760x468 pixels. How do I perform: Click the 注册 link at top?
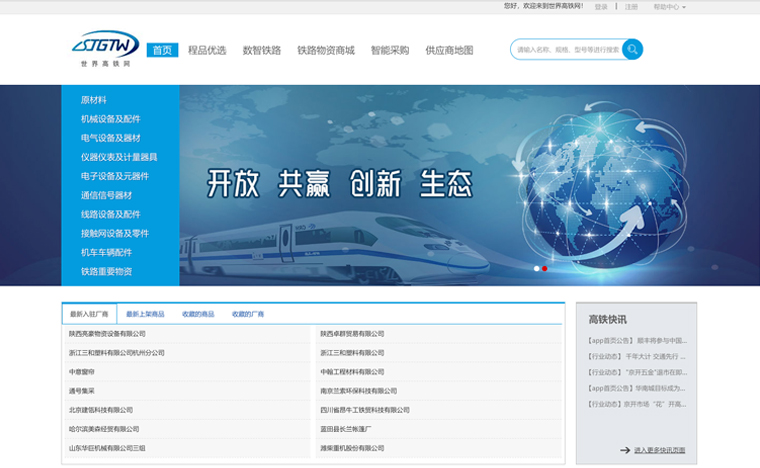click(631, 7)
